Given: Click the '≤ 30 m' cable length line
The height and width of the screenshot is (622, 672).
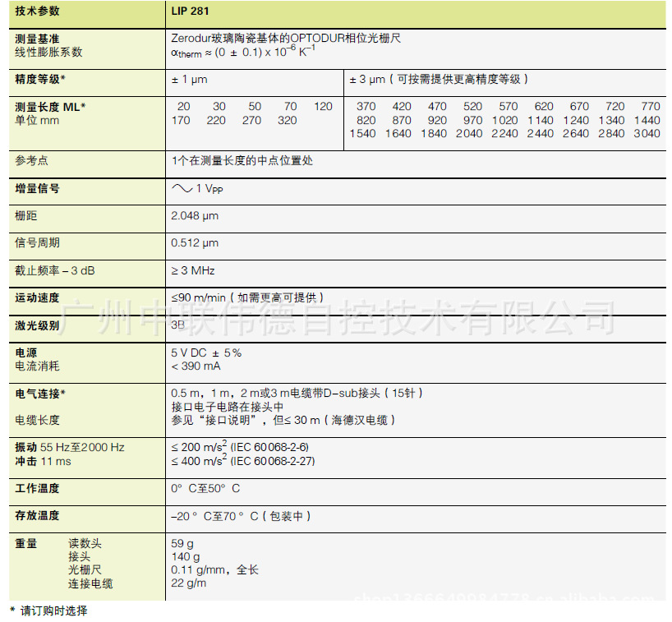Looking at the screenshot, I should [283, 420].
